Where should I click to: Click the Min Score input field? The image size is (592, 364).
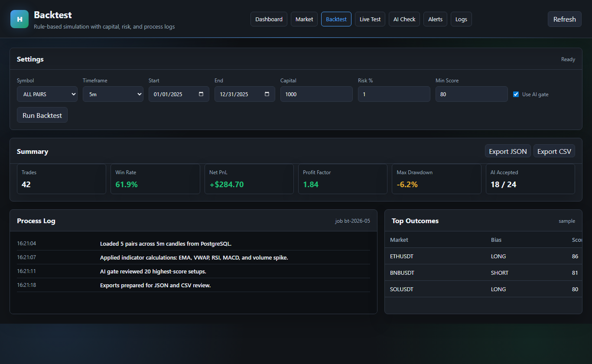(472, 94)
